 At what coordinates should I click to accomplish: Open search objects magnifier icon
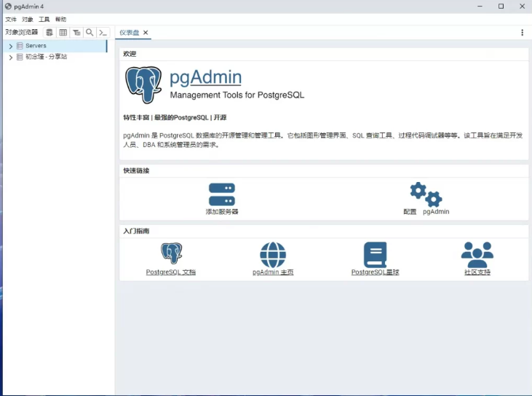pos(90,33)
